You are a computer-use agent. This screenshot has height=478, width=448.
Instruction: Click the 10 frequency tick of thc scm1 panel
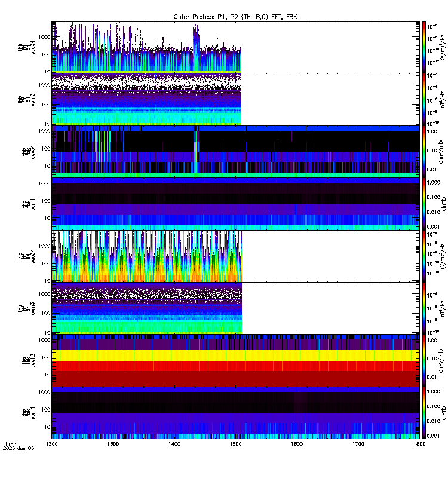48,427
